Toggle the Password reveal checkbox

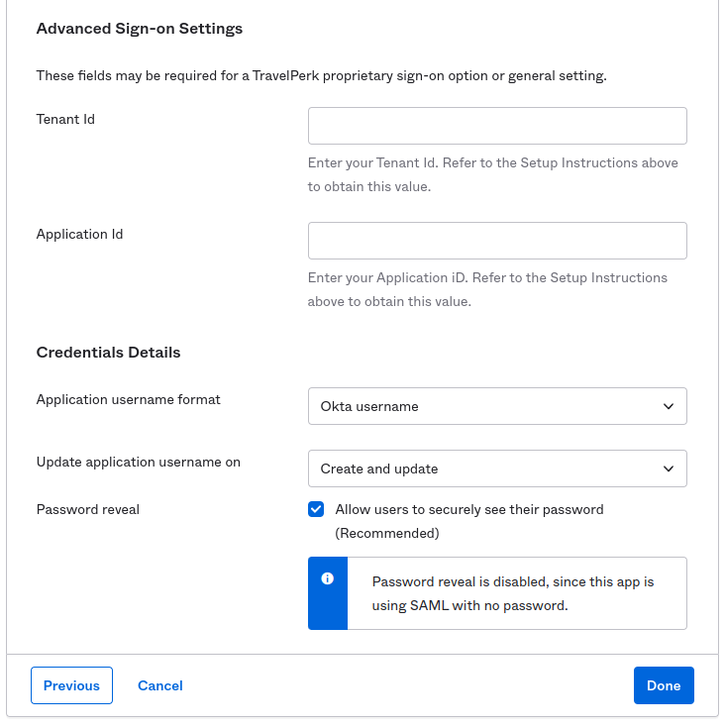click(x=316, y=509)
